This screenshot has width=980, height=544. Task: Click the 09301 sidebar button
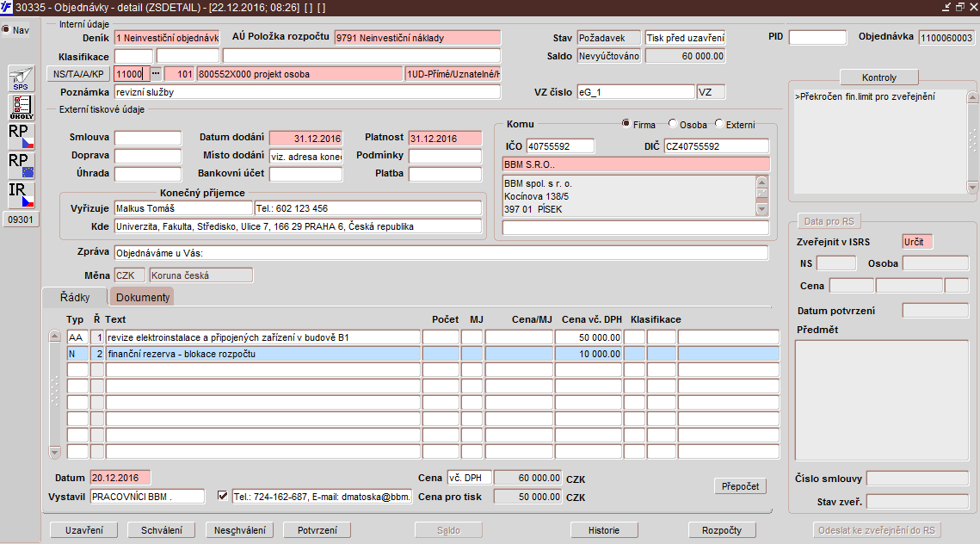point(21,219)
